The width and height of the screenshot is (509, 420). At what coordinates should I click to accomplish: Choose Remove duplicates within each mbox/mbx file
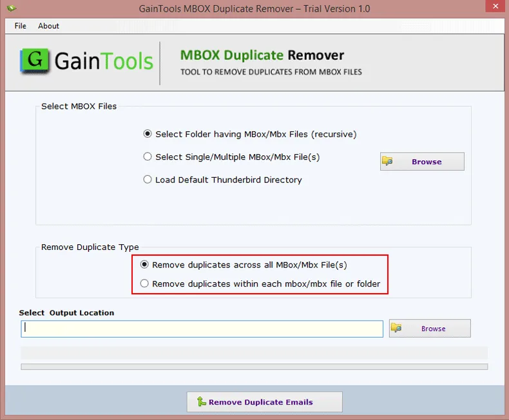click(144, 283)
